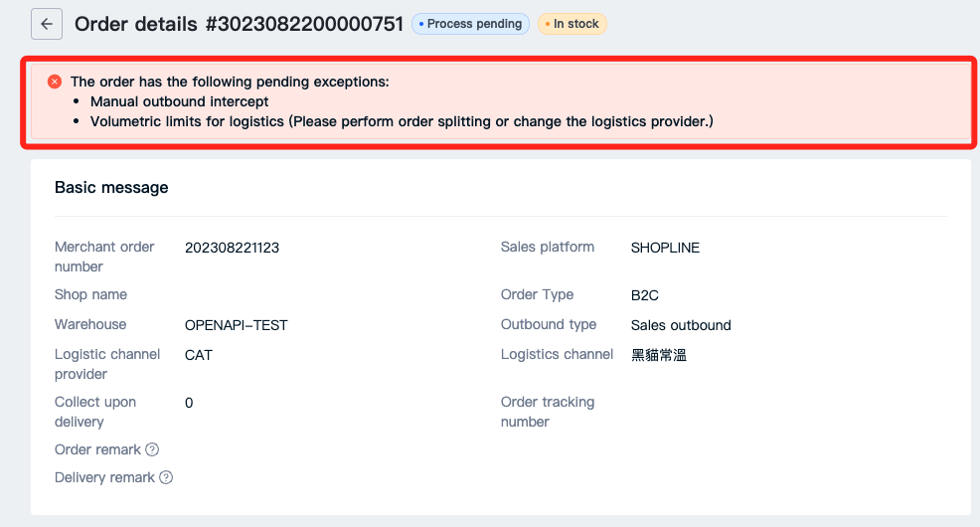Click the Manual outbound intercept exception
The height and width of the screenshot is (527, 980).
[179, 101]
